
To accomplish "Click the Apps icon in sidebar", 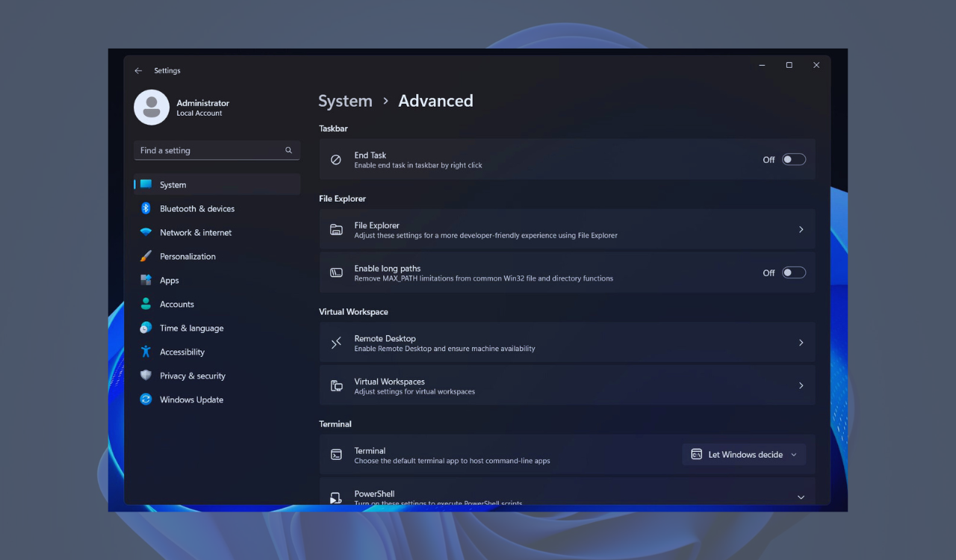I will (146, 280).
